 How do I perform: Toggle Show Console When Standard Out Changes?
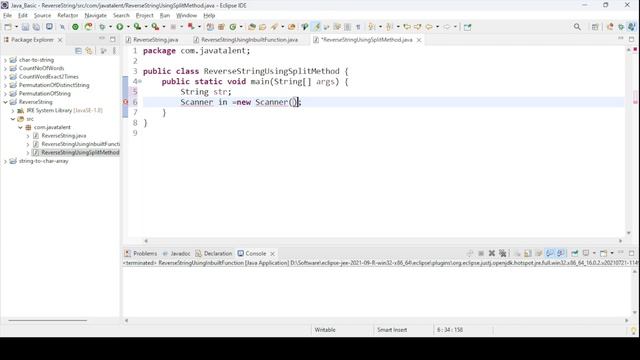550,253
